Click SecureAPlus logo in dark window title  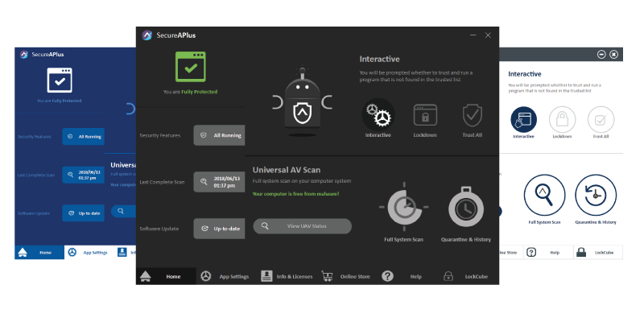tap(147, 35)
